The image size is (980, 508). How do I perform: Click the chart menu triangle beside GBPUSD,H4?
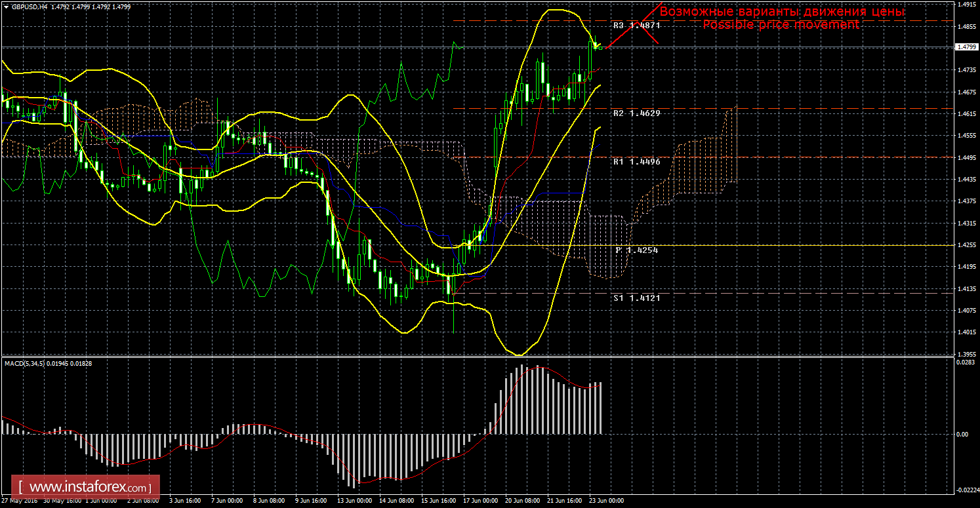[x=6, y=7]
